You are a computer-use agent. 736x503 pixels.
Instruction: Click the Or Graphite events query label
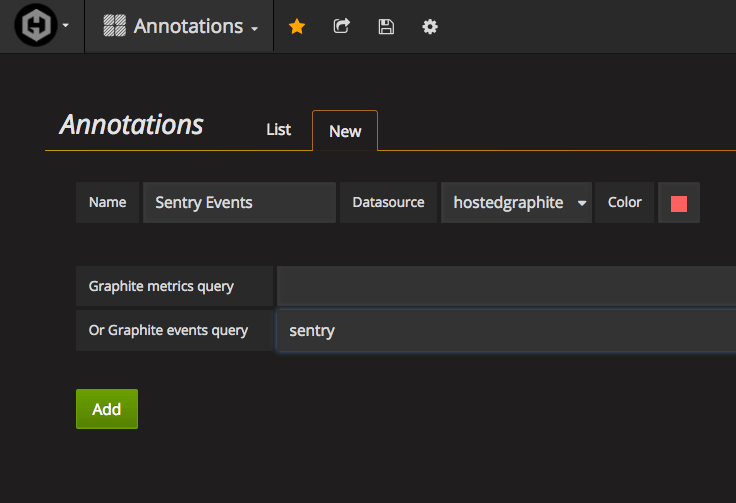pyautogui.click(x=168, y=330)
